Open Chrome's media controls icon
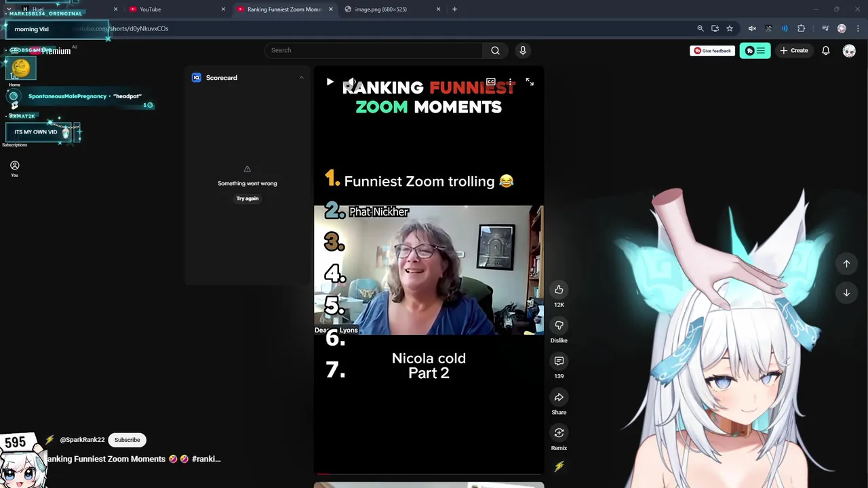This screenshot has height=488, width=868. click(825, 28)
